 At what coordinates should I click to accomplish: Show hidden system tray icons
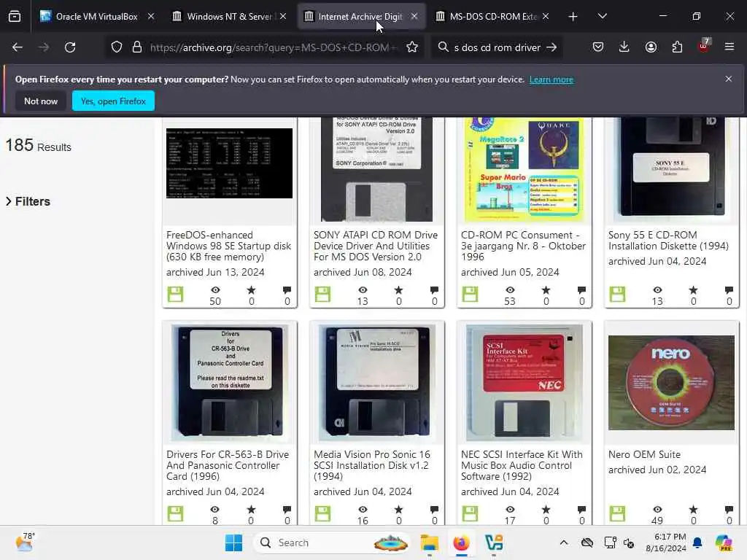click(564, 542)
